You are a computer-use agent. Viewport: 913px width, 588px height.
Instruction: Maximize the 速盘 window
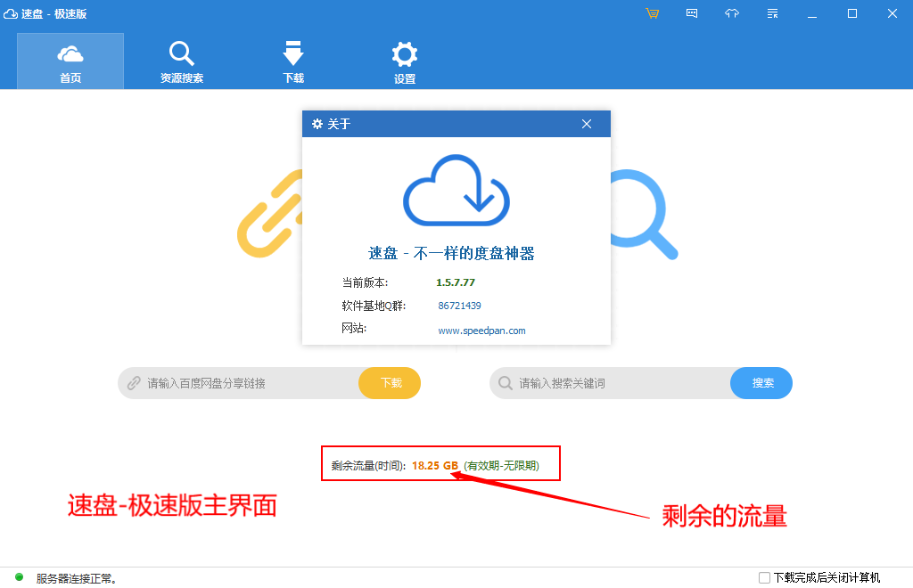(852, 13)
